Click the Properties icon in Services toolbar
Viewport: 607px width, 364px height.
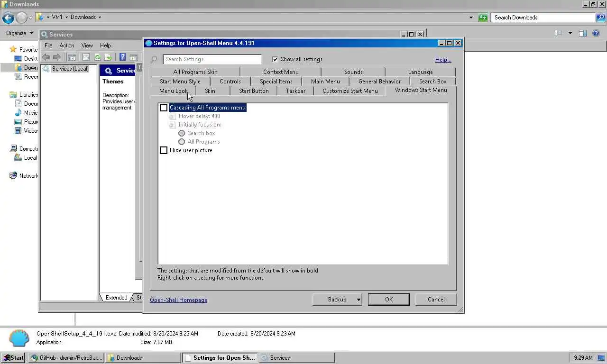[x=86, y=57]
